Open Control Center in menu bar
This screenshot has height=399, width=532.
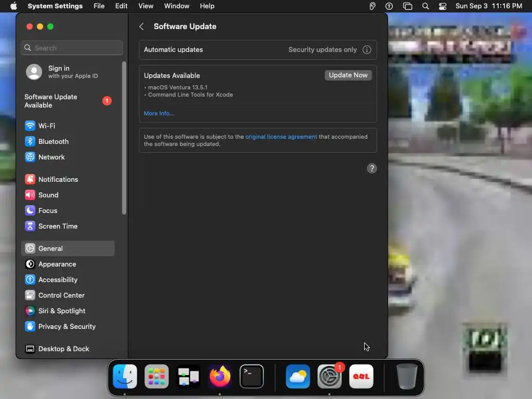(x=443, y=6)
